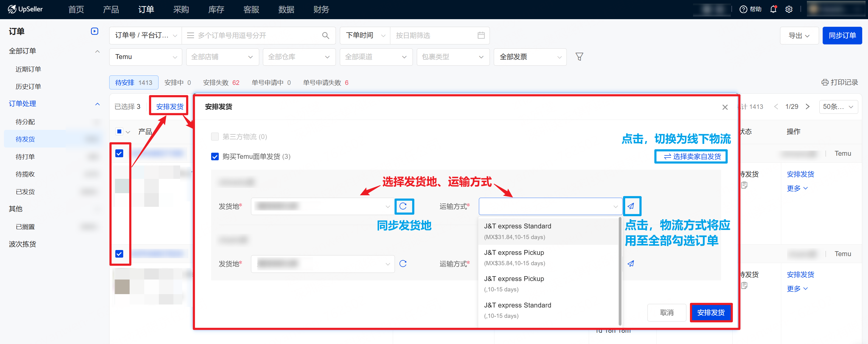
Task: Click the filter funnel icon
Action: pyautogui.click(x=579, y=57)
